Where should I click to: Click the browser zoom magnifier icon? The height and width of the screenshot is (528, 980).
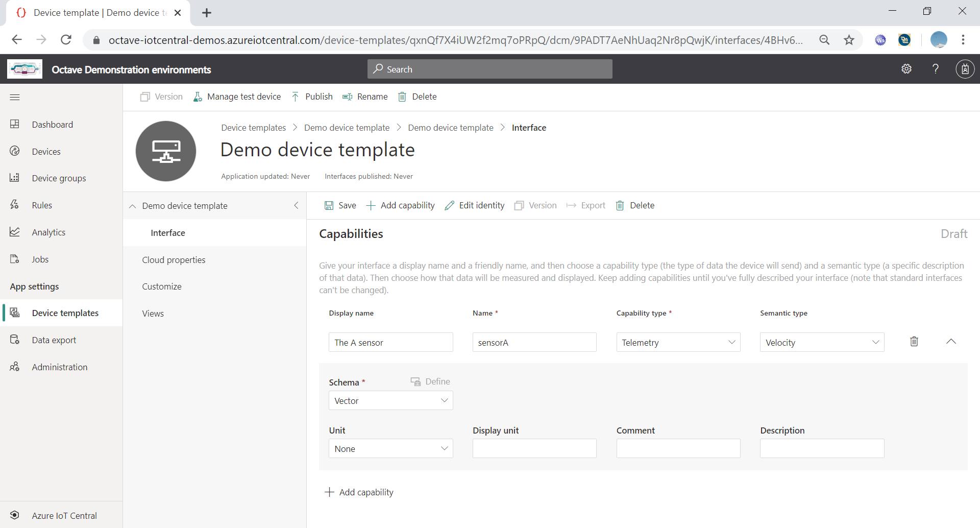(824, 40)
